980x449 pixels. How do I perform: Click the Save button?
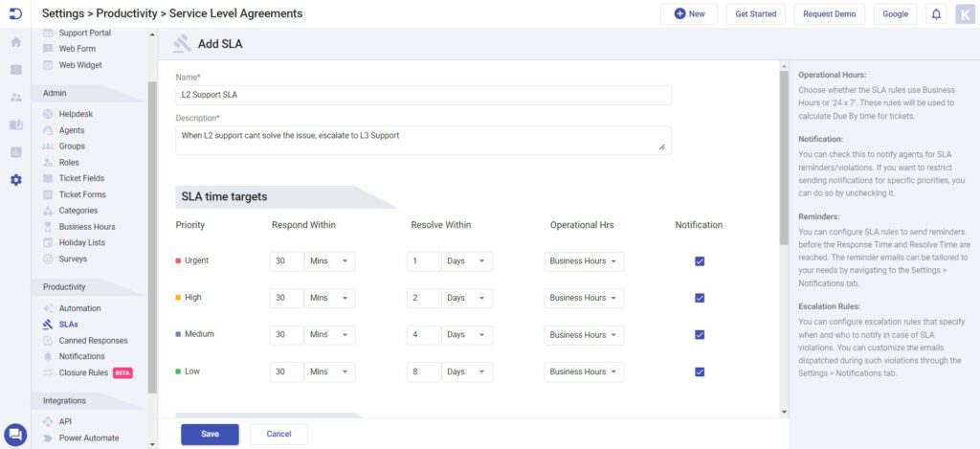tap(210, 434)
